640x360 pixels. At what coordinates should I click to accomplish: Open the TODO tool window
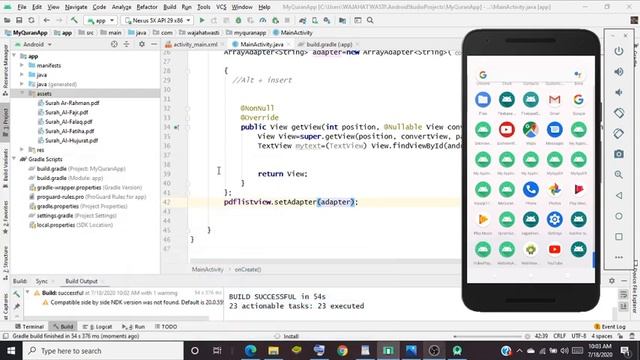pyautogui.click(x=166, y=327)
